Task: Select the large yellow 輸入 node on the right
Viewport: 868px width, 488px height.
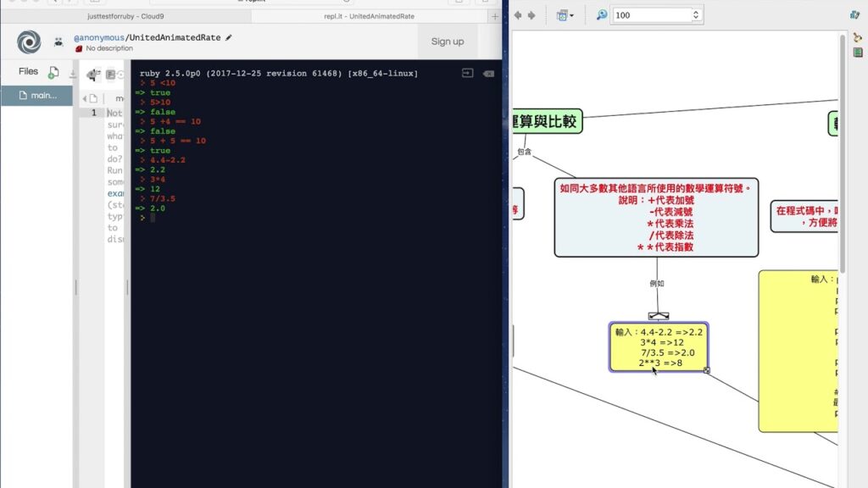Action: (x=798, y=351)
